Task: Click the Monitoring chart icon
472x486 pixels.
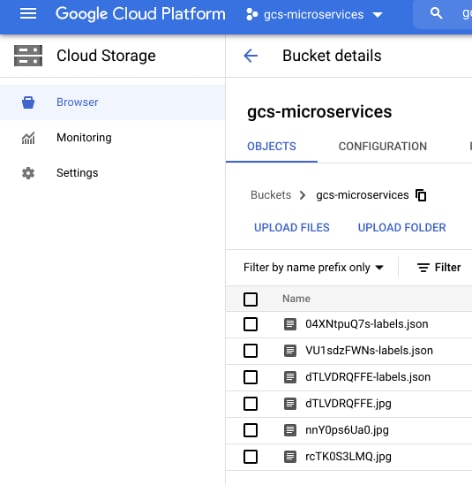Action: click(x=28, y=138)
